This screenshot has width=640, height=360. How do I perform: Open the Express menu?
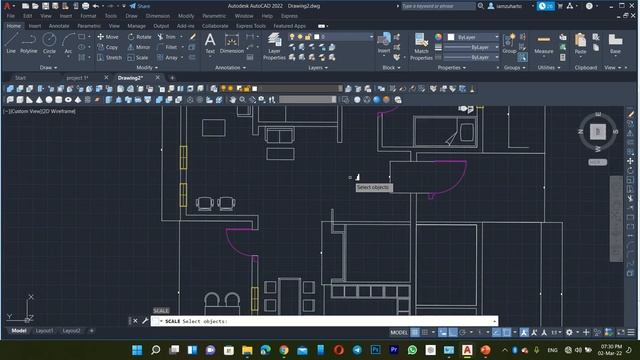click(x=289, y=16)
